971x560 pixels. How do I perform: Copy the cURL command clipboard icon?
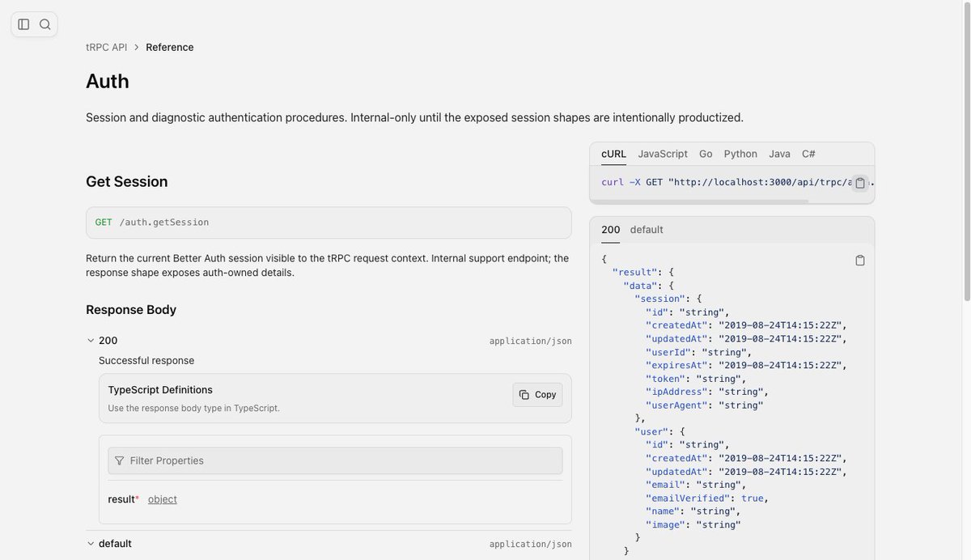click(x=860, y=183)
